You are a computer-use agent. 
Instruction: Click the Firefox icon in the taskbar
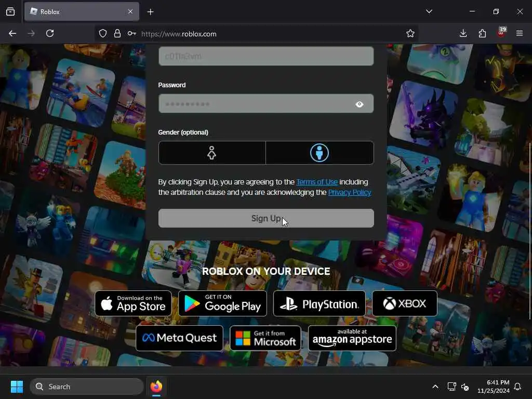pos(156,387)
